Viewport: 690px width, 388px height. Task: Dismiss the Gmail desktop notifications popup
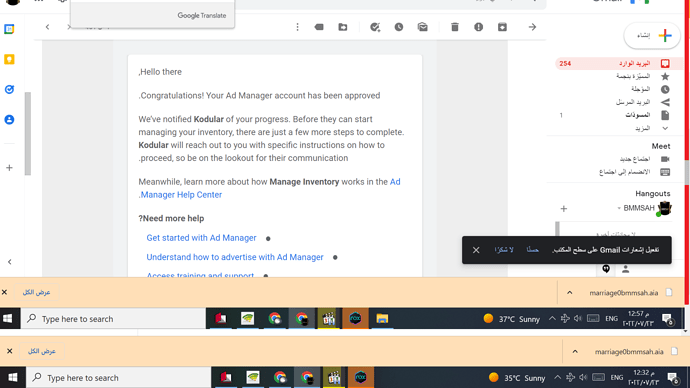[476, 250]
